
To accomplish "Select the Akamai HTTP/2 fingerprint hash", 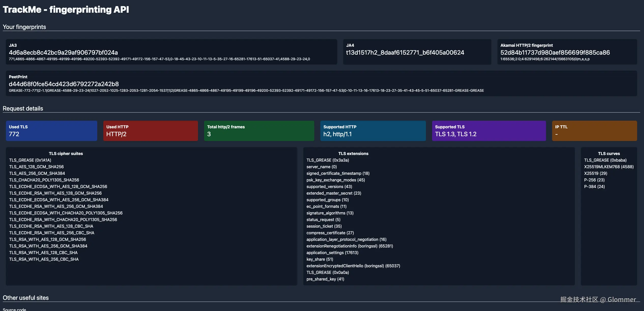I will [x=555, y=53].
